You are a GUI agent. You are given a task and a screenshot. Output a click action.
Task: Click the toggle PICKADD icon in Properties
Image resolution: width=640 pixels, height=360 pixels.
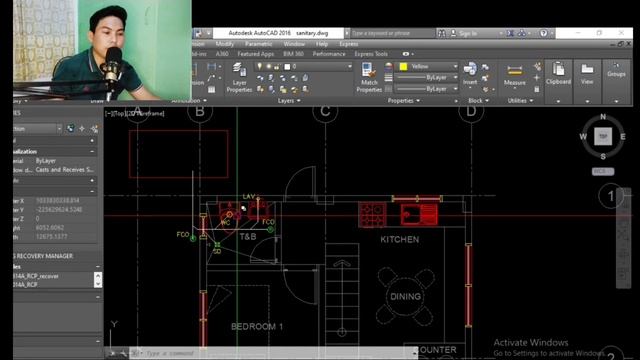pos(71,129)
